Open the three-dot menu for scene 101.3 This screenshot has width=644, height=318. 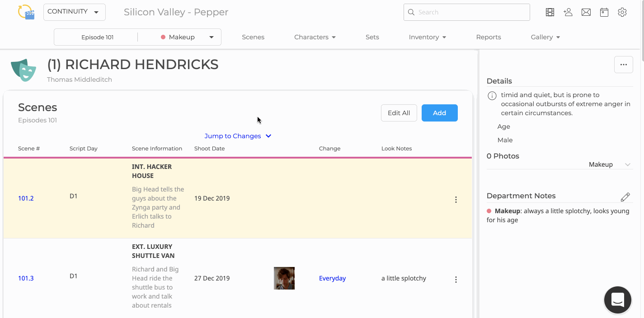(456, 280)
